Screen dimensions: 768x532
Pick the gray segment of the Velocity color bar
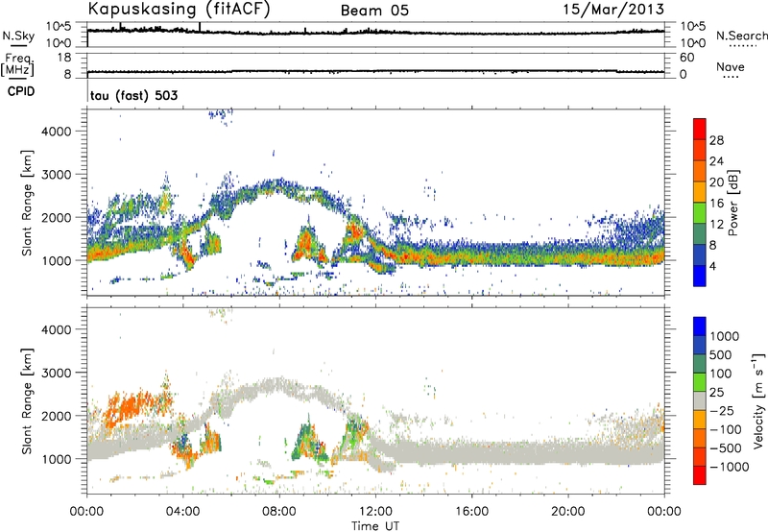click(700, 400)
